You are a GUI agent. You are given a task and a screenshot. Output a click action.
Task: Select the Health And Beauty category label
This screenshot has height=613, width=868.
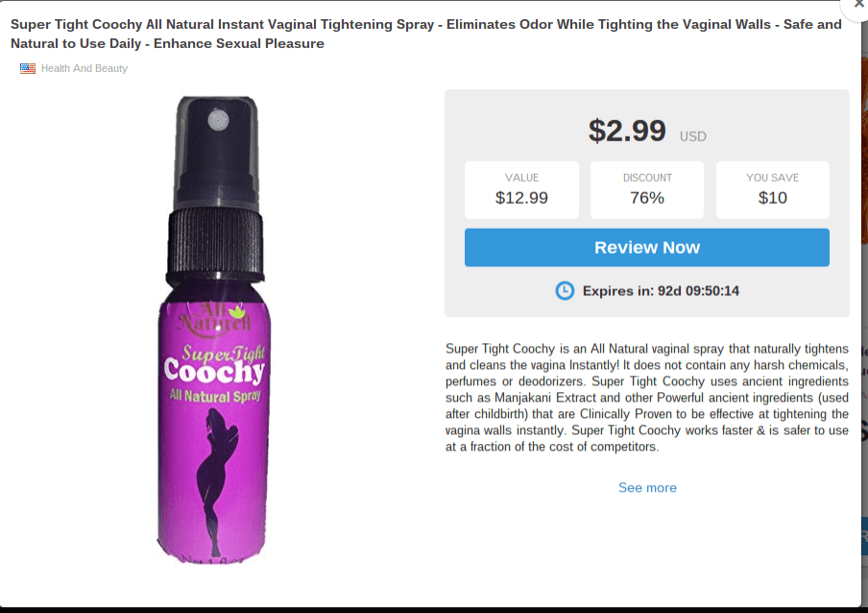83,68
